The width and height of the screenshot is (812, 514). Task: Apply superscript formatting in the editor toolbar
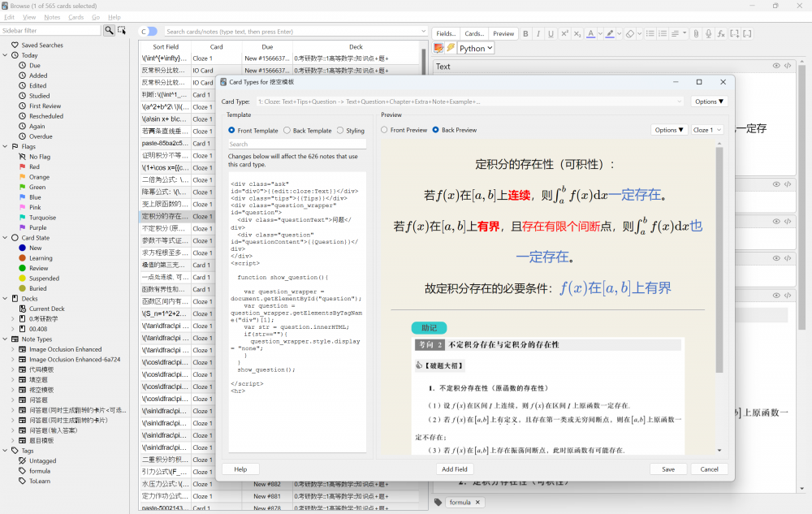click(x=564, y=33)
